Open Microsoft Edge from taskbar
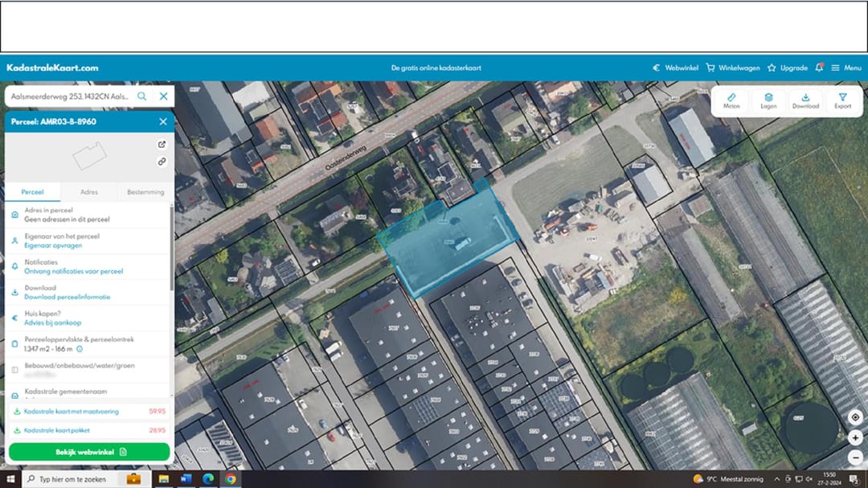Viewport: 868px width, 488px height. tap(208, 478)
